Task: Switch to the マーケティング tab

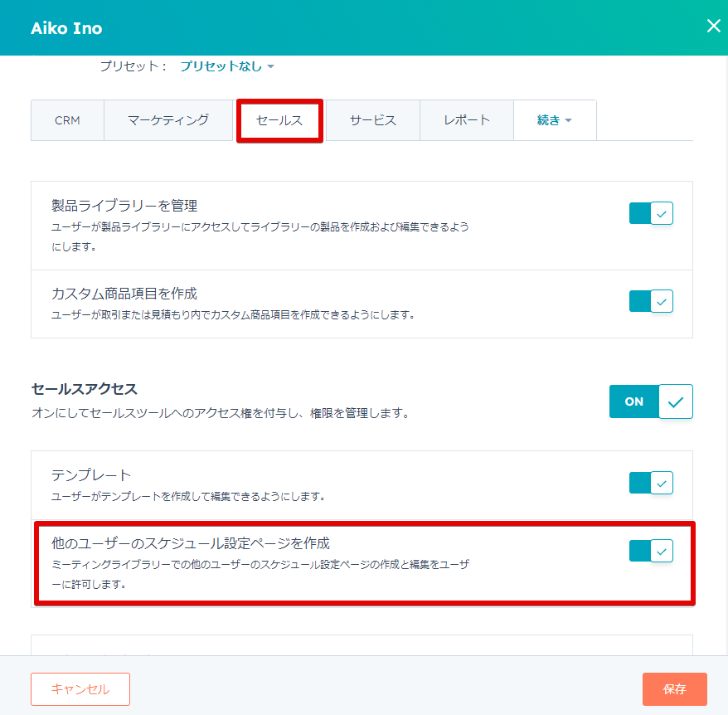Action: tap(168, 120)
